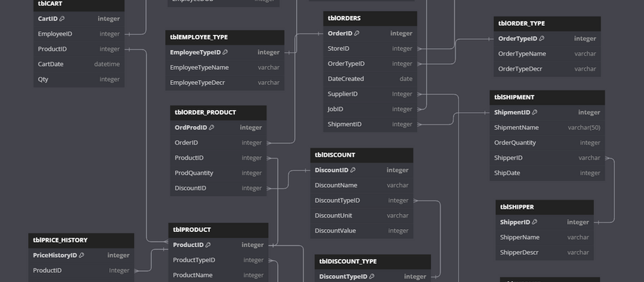
Task: Select the tblORDERS table header
Action: [370, 19]
